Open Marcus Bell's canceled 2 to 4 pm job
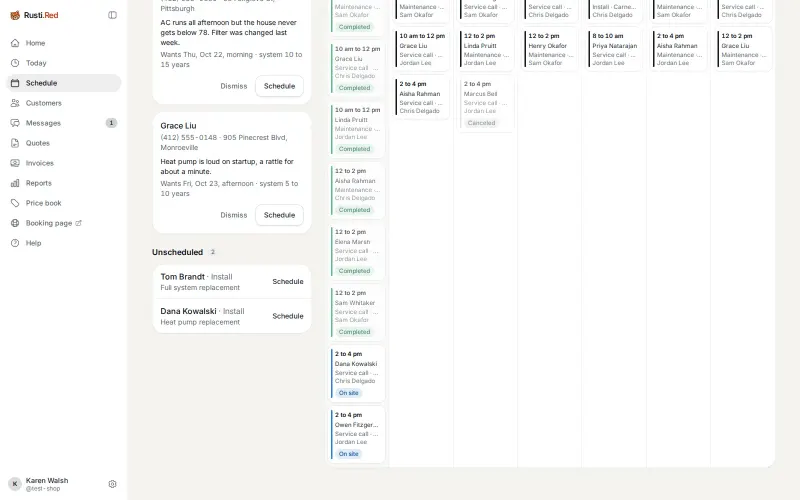Image resolution: width=800 pixels, height=500 pixels. coord(486,104)
